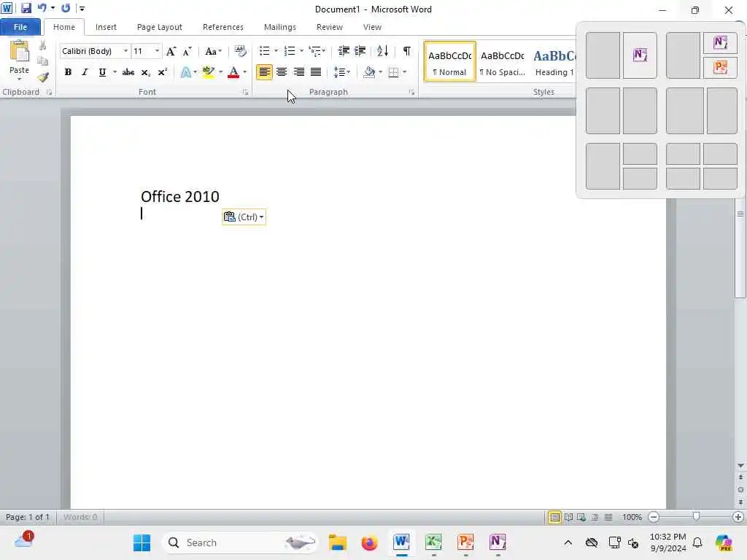The image size is (747, 560).
Task: Click the Increase Indent icon
Action: click(360, 51)
